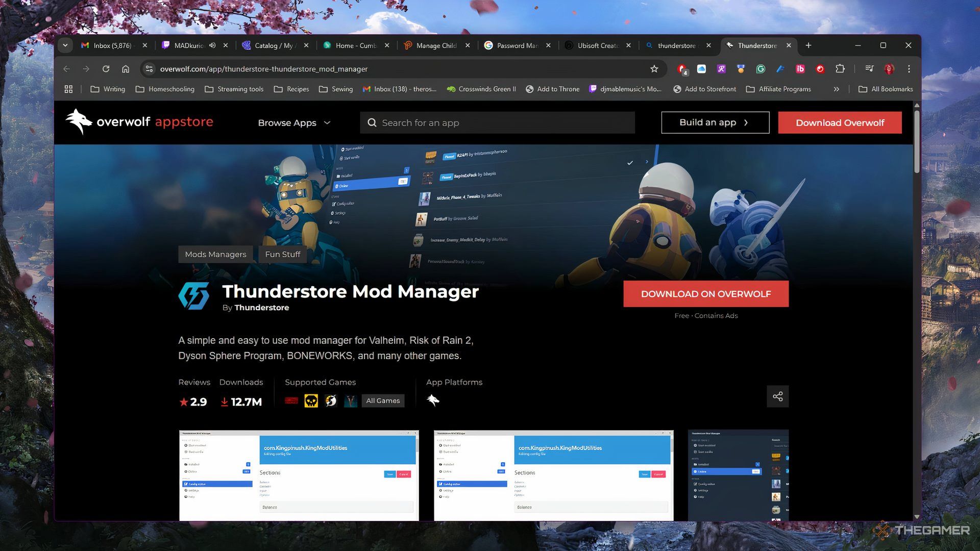Click the share icon button
This screenshot has width=980, height=551.
(777, 396)
